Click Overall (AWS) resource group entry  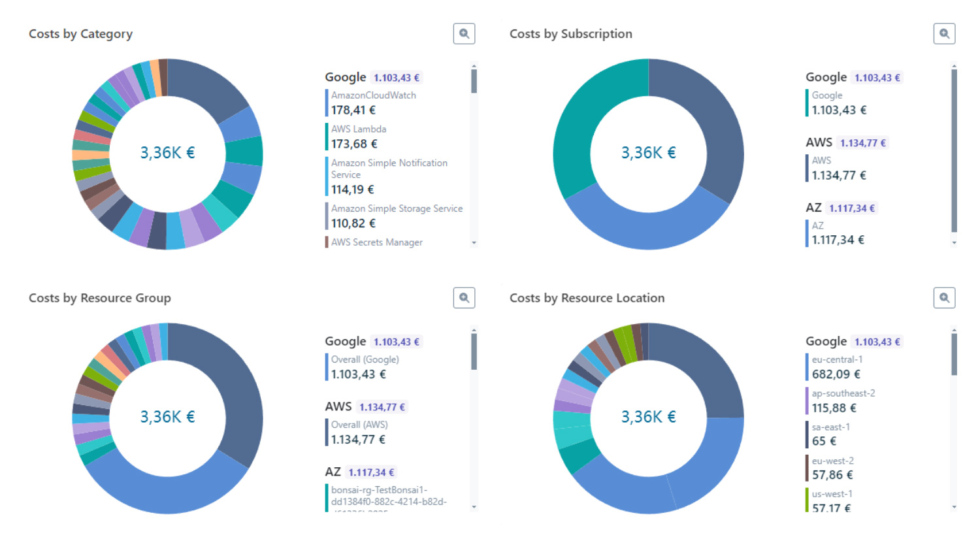(x=359, y=433)
